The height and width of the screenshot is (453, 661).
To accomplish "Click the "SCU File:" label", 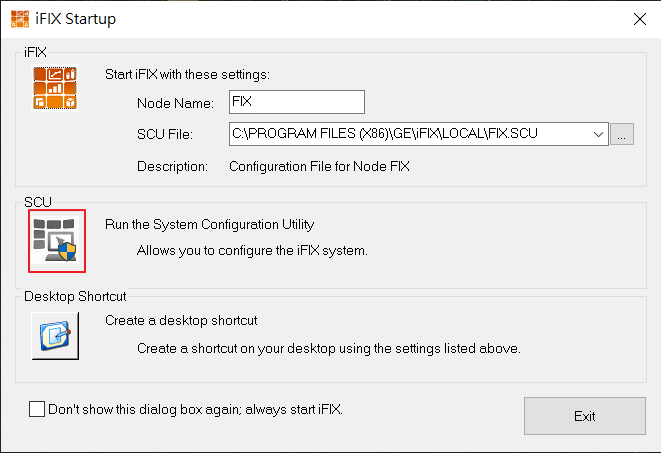I will pos(164,134).
